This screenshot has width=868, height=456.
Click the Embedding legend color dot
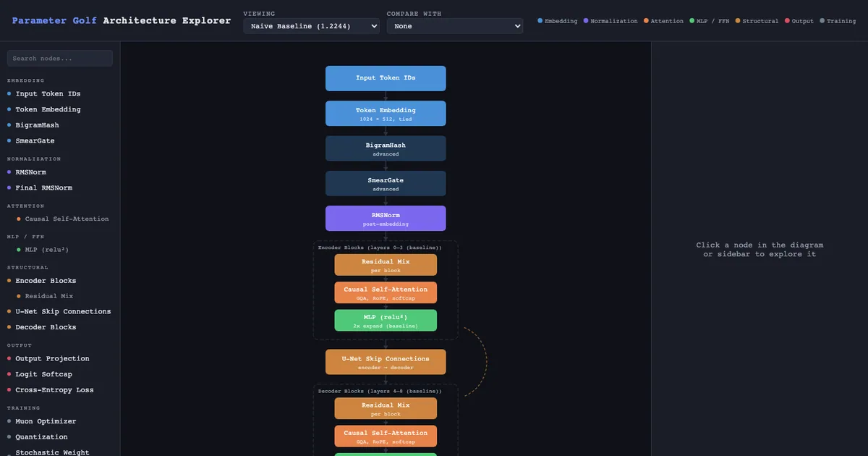540,21
